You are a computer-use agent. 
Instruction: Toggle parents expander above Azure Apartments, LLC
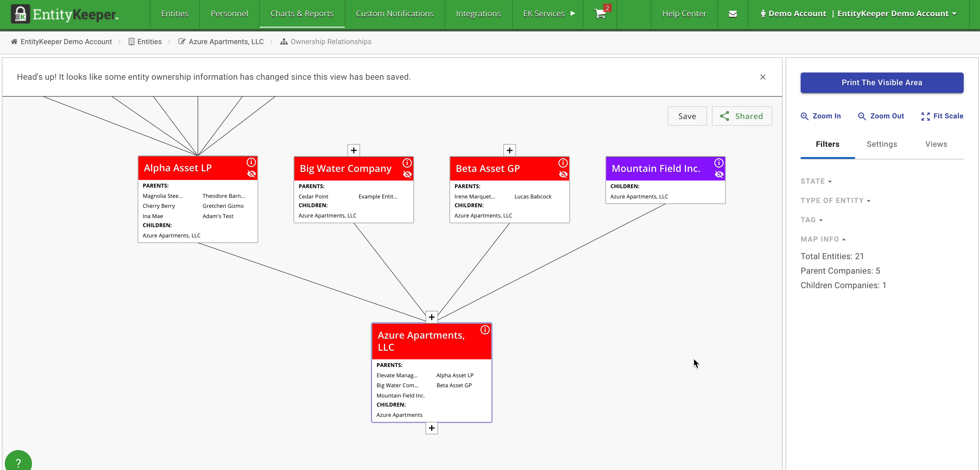coord(432,317)
